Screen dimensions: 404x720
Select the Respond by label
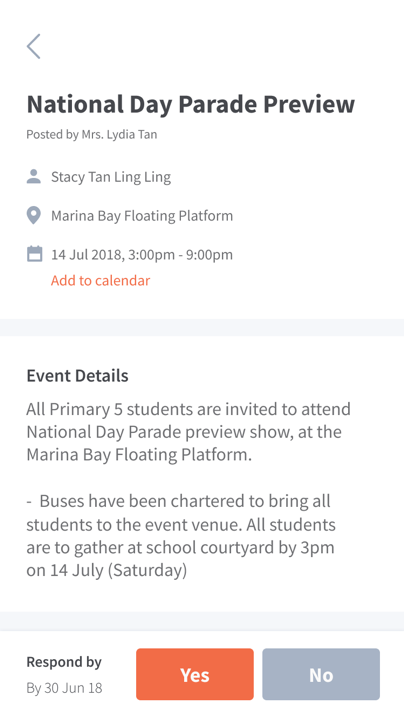click(x=64, y=662)
